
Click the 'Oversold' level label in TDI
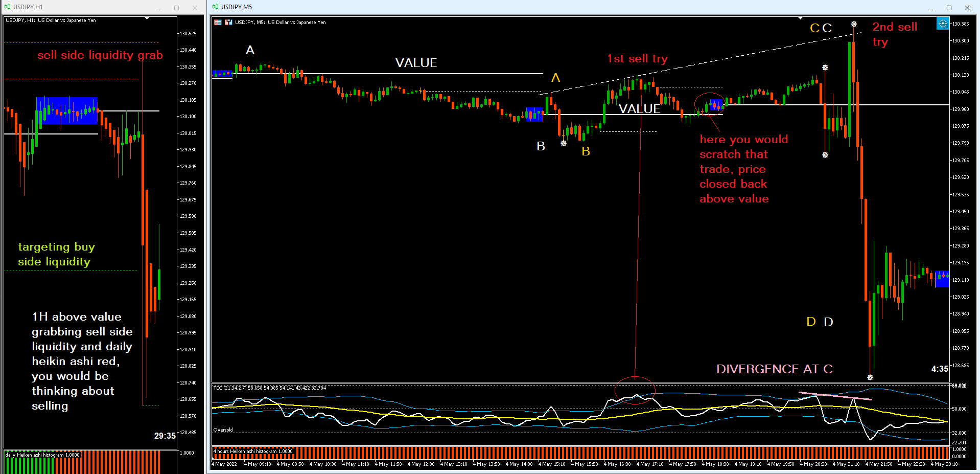(223, 430)
